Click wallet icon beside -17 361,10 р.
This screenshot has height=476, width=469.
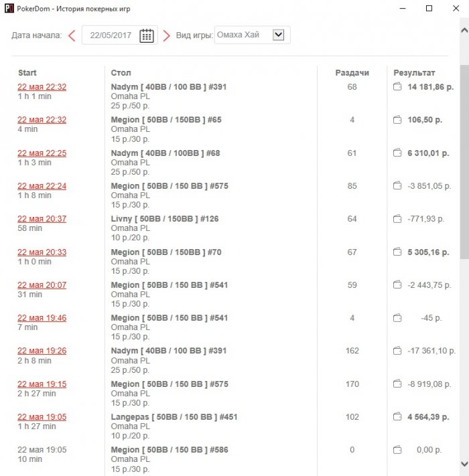pyautogui.click(x=397, y=351)
